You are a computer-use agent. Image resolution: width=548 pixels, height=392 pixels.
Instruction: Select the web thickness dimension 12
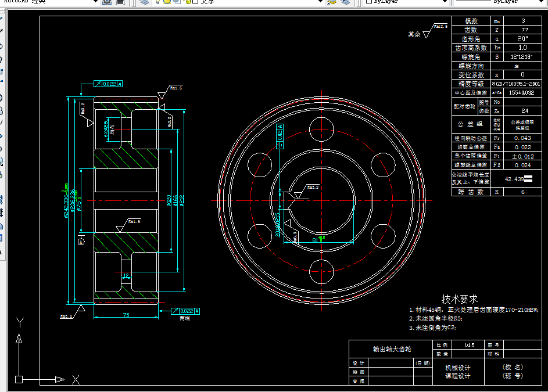coord(126,276)
